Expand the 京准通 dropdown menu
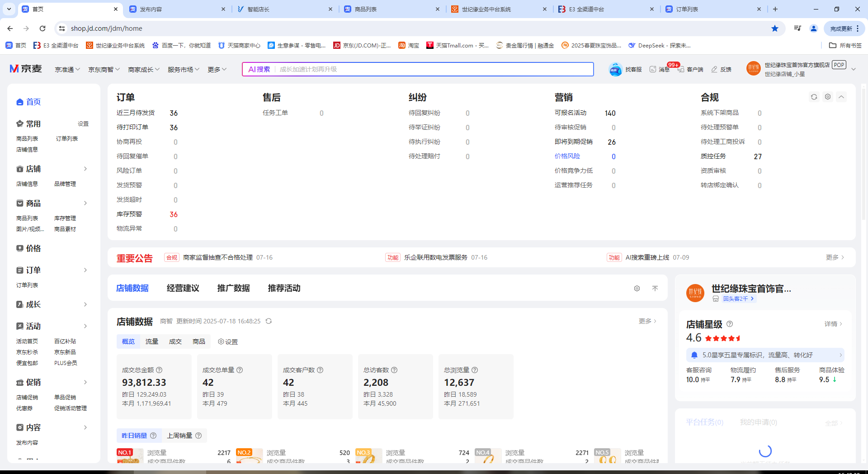 click(x=67, y=70)
